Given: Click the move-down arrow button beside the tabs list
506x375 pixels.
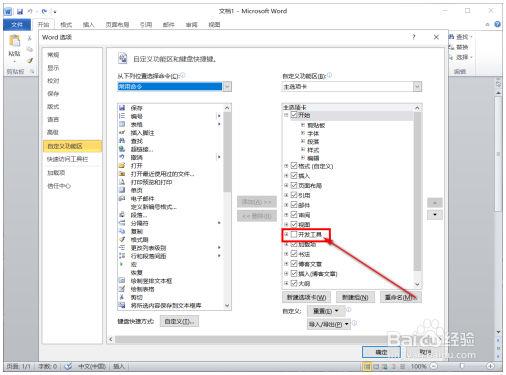Looking at the screenshot, I should click(x=435, y=214).
